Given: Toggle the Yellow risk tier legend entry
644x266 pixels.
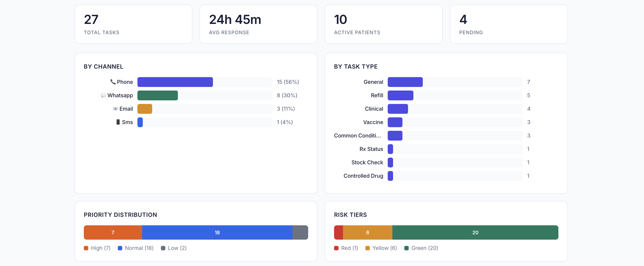Looking at the screenshot, I should [381, 248].
